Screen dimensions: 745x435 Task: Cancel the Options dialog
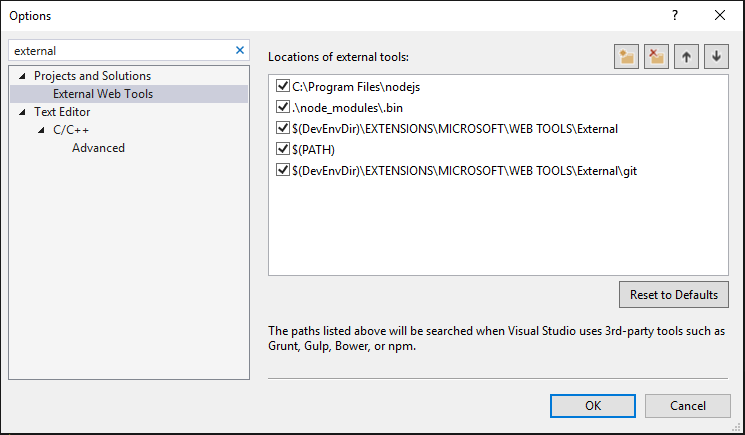tap(687, 406)
